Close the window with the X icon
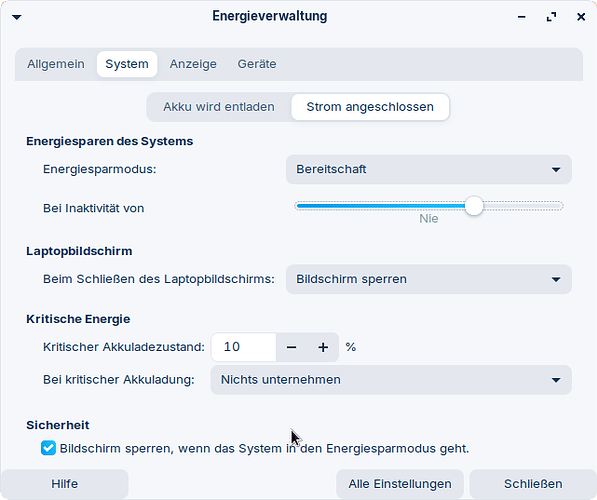The width and height of the screenshot is (597, 500). coord(581,17)
